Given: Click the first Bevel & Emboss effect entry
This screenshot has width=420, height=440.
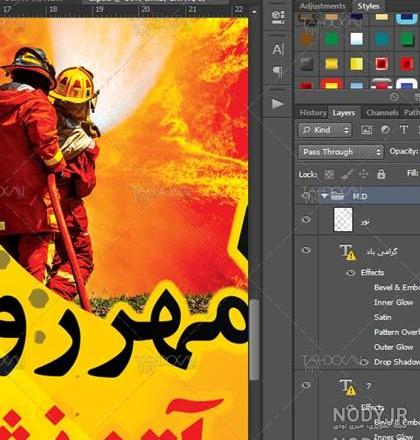Looking at the screenshot, I should point(397,287).
